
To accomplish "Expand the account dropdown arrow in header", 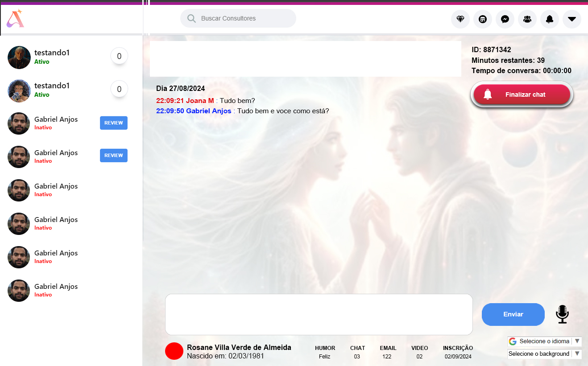I will pos(572,19).
